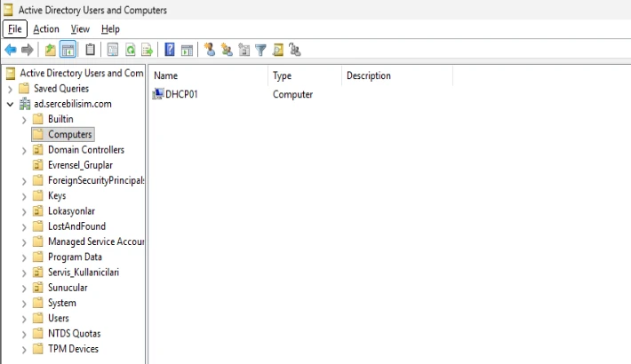
Task: Select the Program Data tree item
Action: [x=75, y=257]
